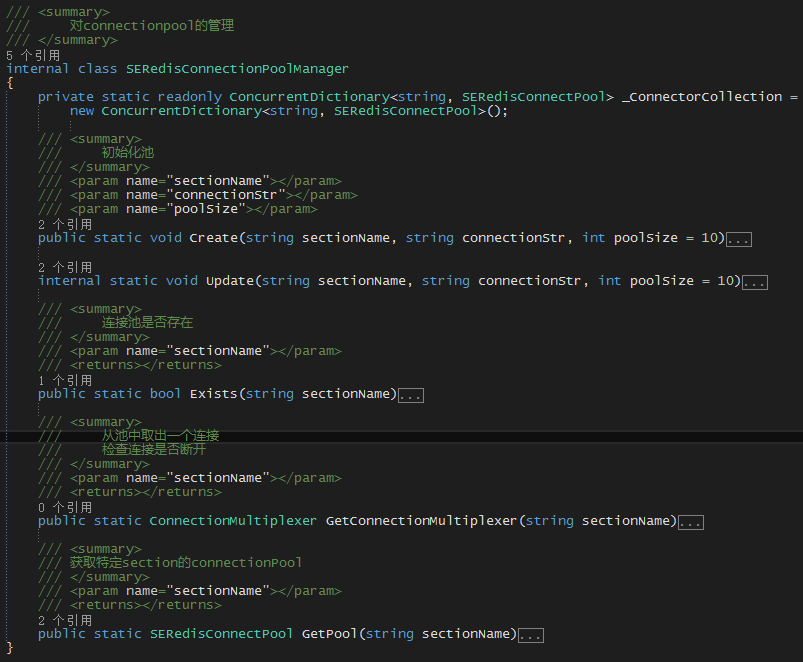Expand collapsed body of Create method
Viewport: 803px width, 662px height.
click(x=739, y=239)
